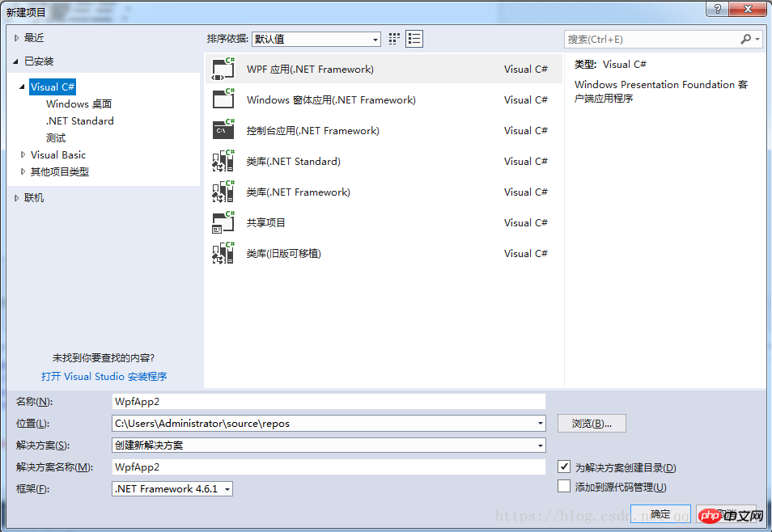Image resolution: width=772 pixels, height=532 pixels.
Task: Close the 新建项目 dialog
Action: coord(748,9)
